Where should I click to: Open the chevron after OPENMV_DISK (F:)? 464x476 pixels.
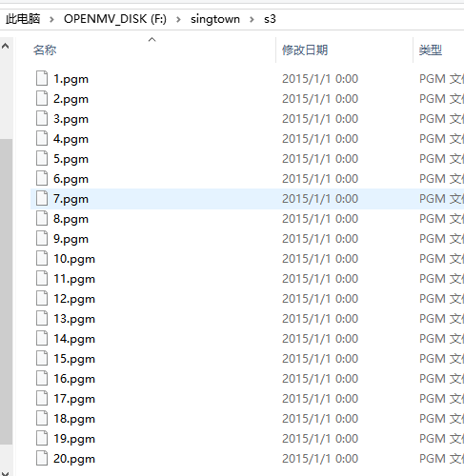(x=178, y=20)
